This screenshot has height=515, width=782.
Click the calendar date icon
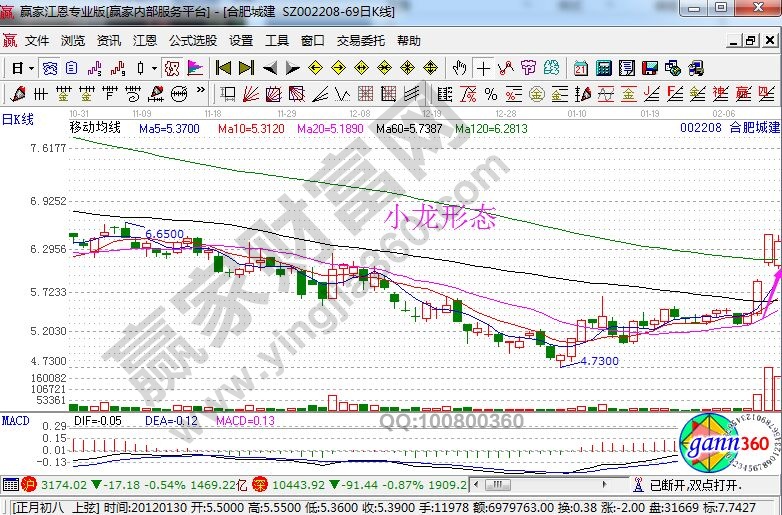tap(581, 68)
